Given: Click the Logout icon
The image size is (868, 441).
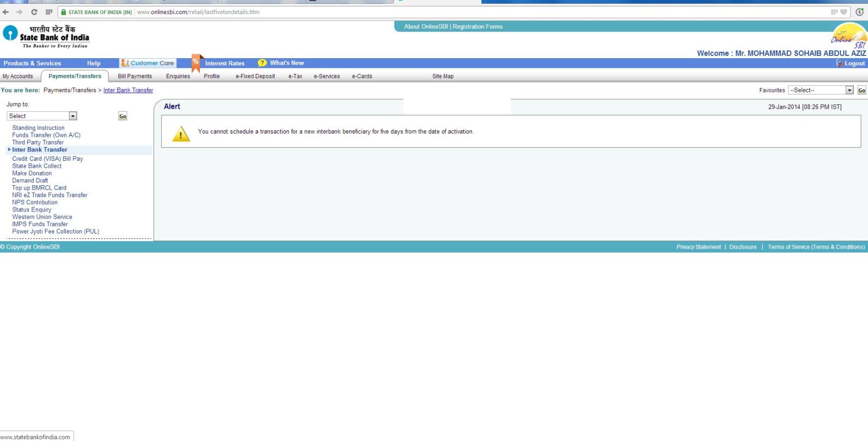Looking at the screenshot, I should (x=840, y=64).
